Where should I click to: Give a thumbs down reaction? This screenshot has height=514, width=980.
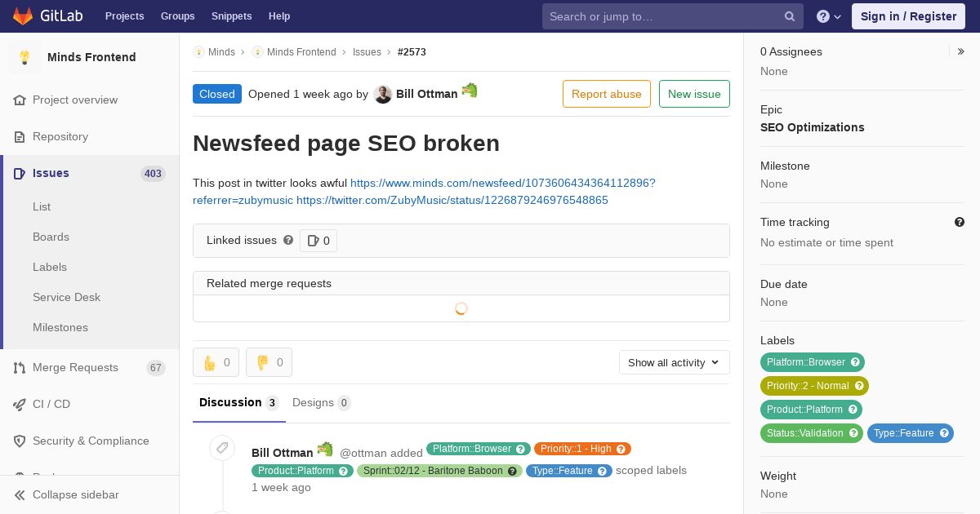pyautogui.click(x=269, y=362)
